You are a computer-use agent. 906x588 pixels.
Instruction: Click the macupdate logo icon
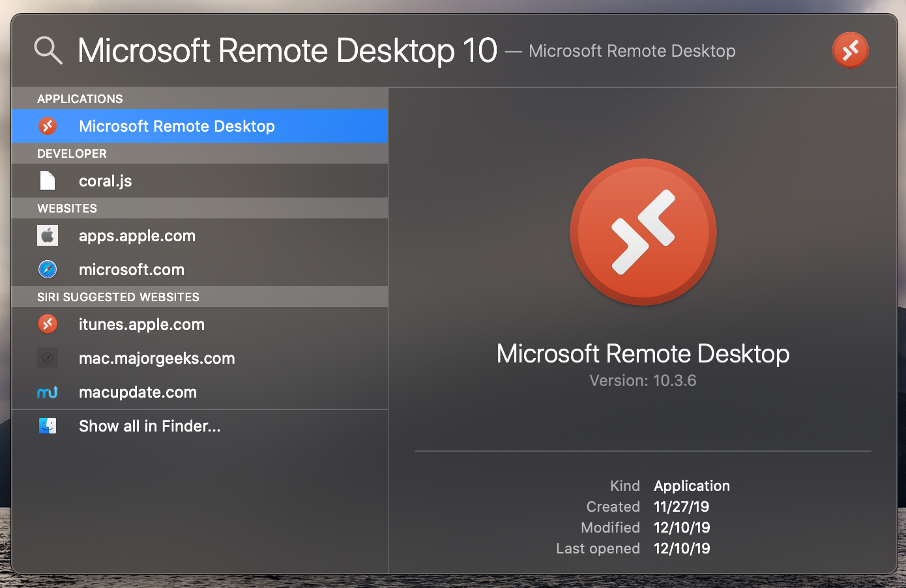point(48,392)
